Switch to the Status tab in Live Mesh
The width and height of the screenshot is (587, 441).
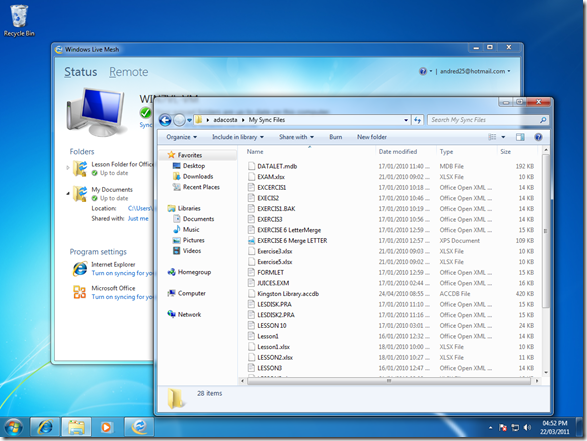click(80, 72)
